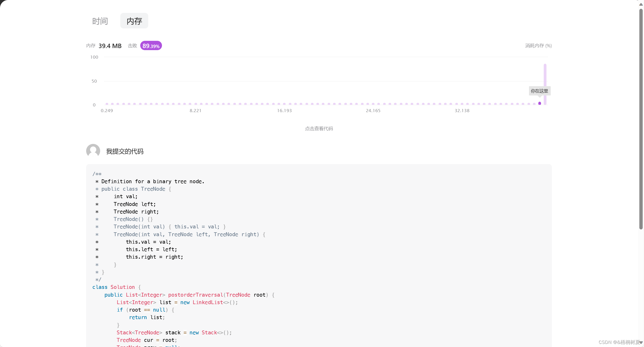Image resolution: width=644 pixels, height=347 pixels.
Task: Click the user avatar icon
Action: [93, 151]
